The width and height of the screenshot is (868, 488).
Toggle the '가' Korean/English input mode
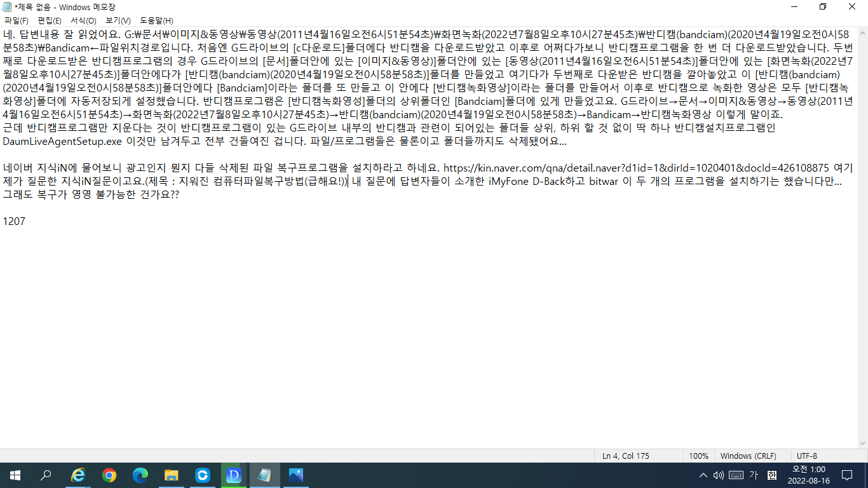coord(754,475)
